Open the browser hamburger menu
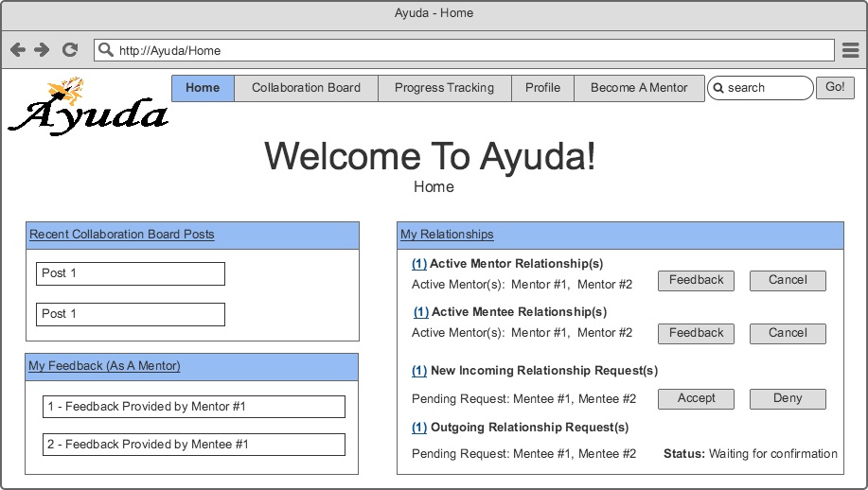Screen dimensions: 868x490 coord(850,50)
